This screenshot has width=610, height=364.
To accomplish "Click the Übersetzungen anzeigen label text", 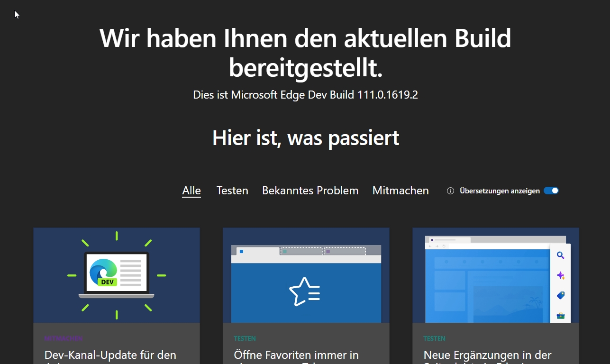I will [x=500, y=191].
